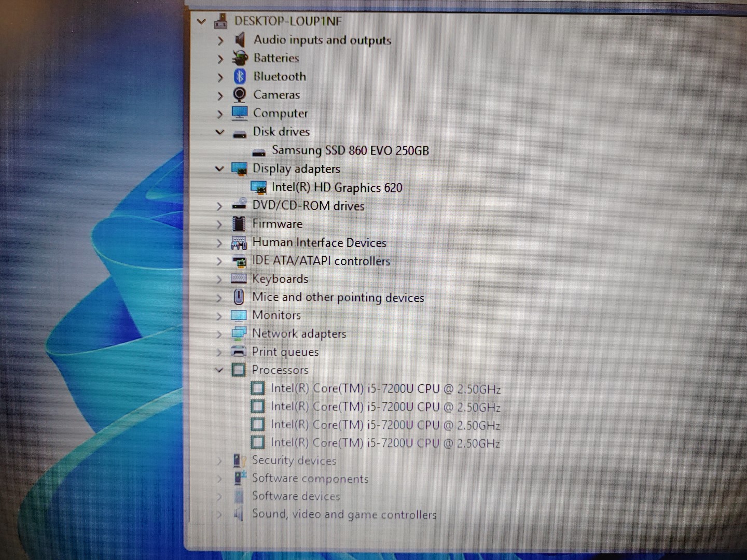Expand the Human Interface Devices node
Image resolution: width=747 pixels, height=560 pixels.
(x=219, y=243)
